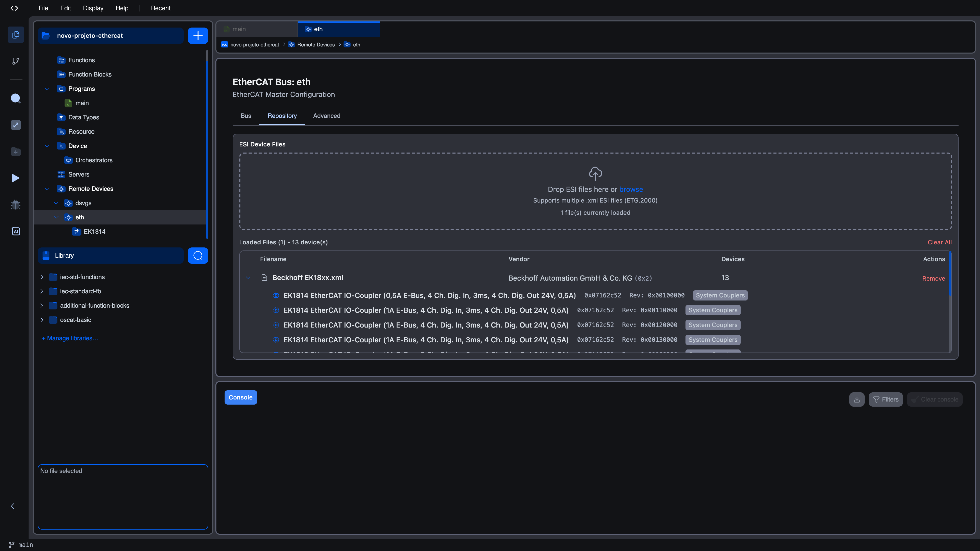Viewport: 980px width, 551px height.
Task: Click the Manage libraries link
Action: [70, 338]
